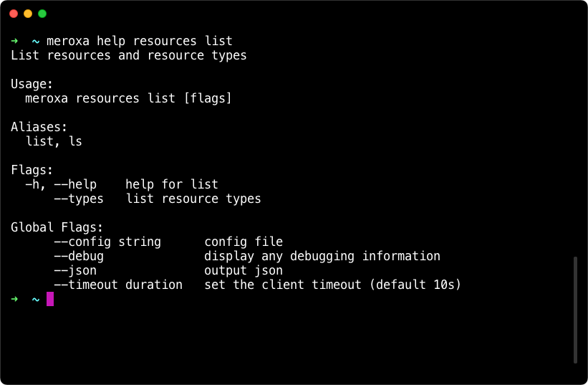Click the green prompt arrow on first line
This screenshot has height=385, width=588.
(14, 41)
